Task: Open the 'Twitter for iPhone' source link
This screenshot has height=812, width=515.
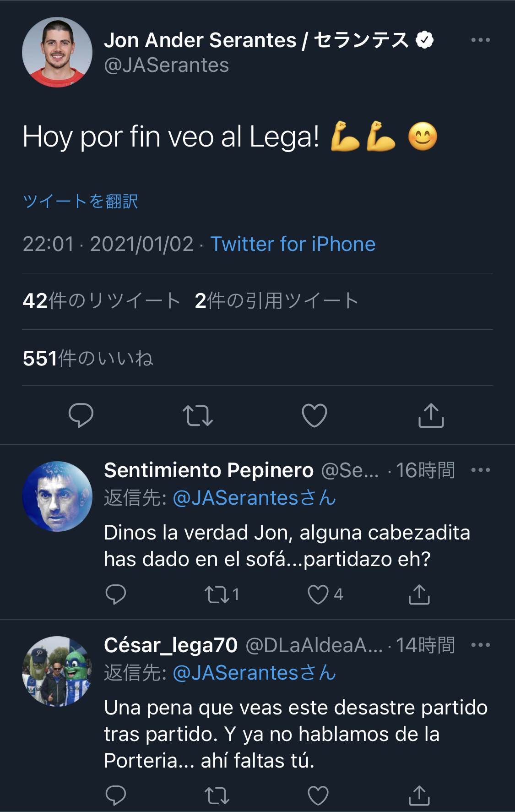Action: (293, 244)
